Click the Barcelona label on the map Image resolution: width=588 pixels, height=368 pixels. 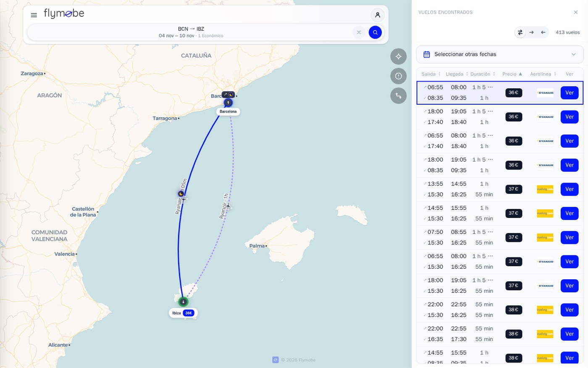pos(228,111)
